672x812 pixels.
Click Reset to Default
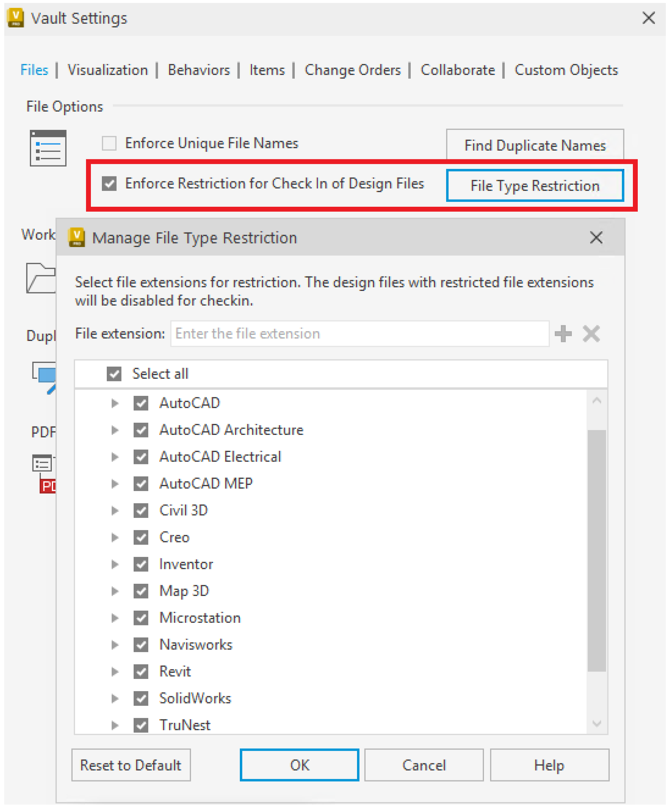tap(131, 765)
